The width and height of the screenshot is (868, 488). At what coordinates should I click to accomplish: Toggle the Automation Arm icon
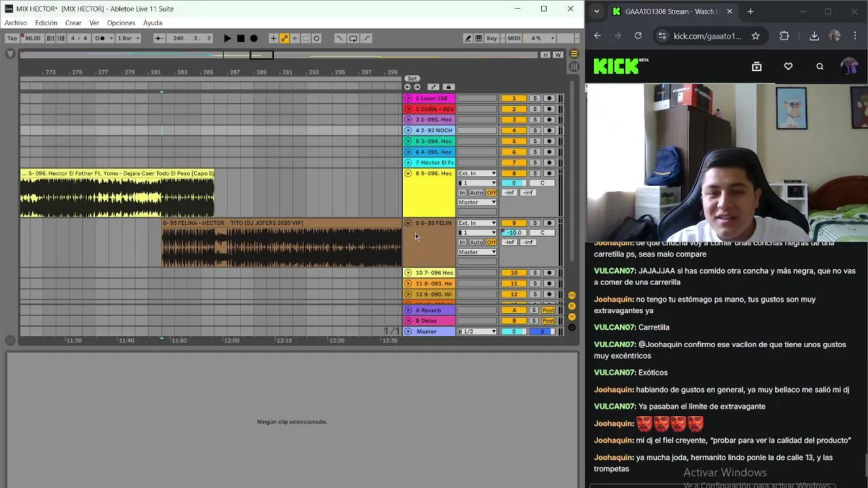click(x=284, y=39)
